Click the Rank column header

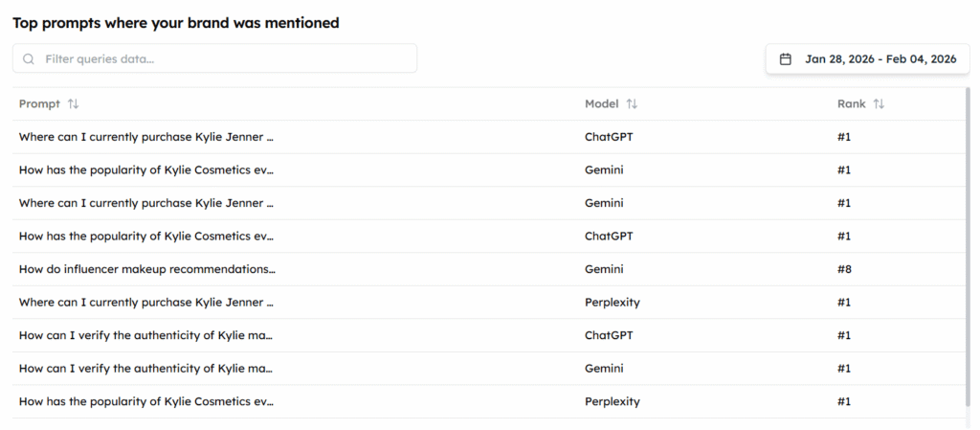pyautogui.click(x=851, y=103)
